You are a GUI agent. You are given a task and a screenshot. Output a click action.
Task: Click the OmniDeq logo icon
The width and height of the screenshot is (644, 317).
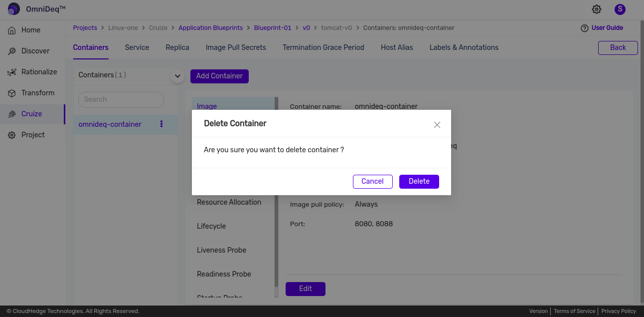(x=14, y=9)
